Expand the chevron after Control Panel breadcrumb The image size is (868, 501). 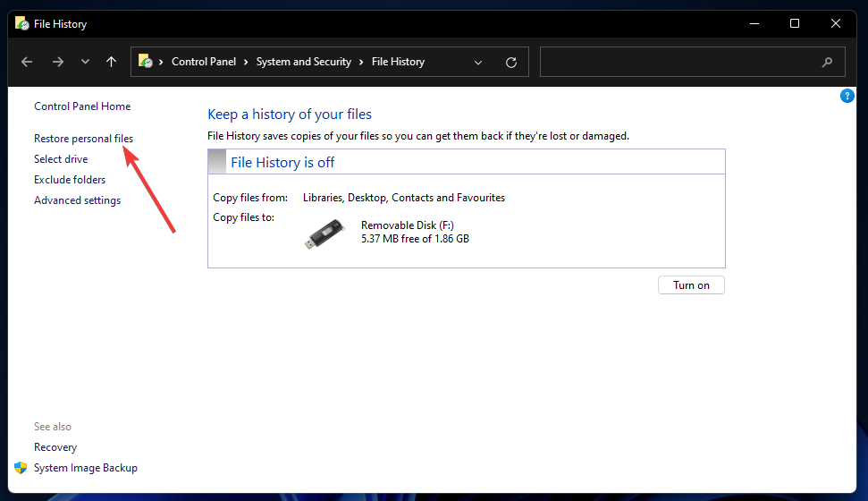(x=247, y=62)
